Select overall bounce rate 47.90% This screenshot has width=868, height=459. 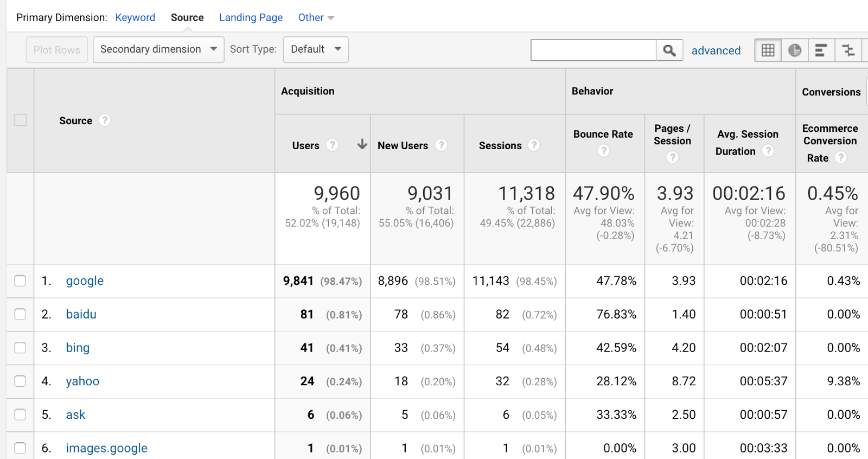coord(604,193)
